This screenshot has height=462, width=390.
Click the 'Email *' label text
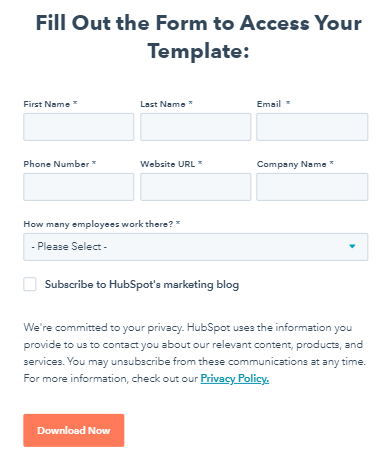273,104
